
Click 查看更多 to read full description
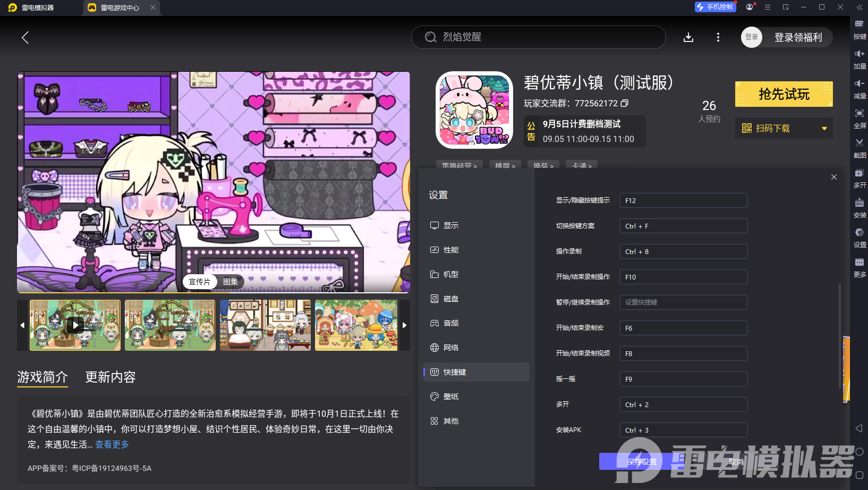[111, 444]
